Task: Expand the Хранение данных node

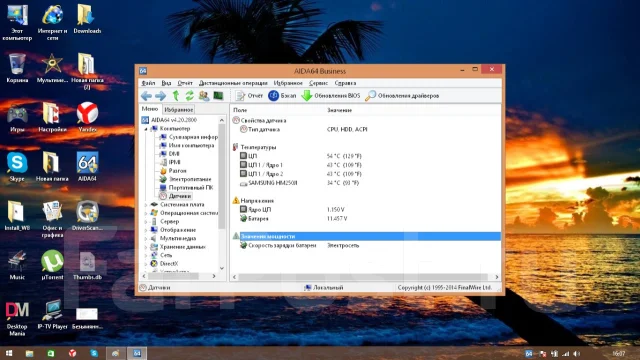Action: tap(146, 247)
